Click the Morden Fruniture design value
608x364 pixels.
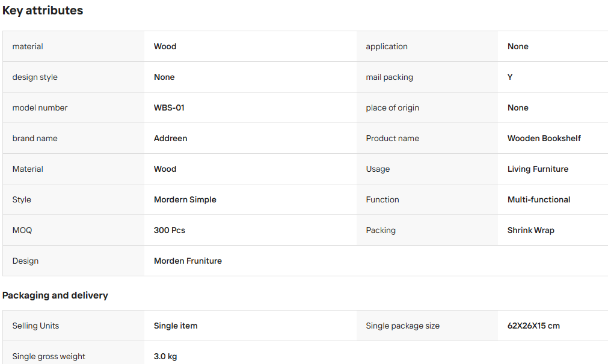[x=188, y=261]
